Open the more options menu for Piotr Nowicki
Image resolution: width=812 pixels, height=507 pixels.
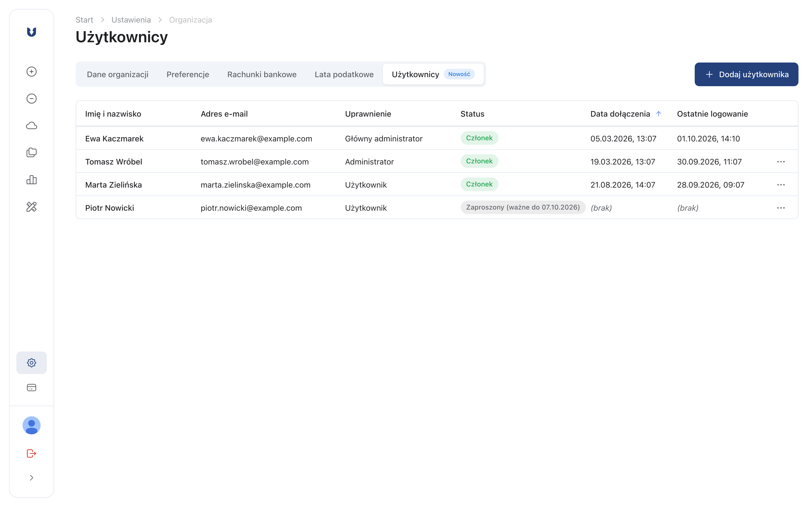781,208
